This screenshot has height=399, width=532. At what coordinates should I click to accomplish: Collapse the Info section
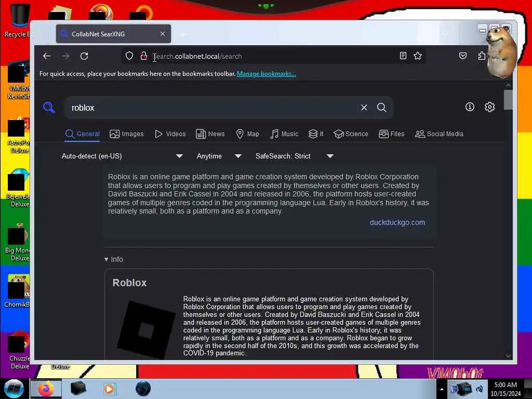tap(114, 259)
